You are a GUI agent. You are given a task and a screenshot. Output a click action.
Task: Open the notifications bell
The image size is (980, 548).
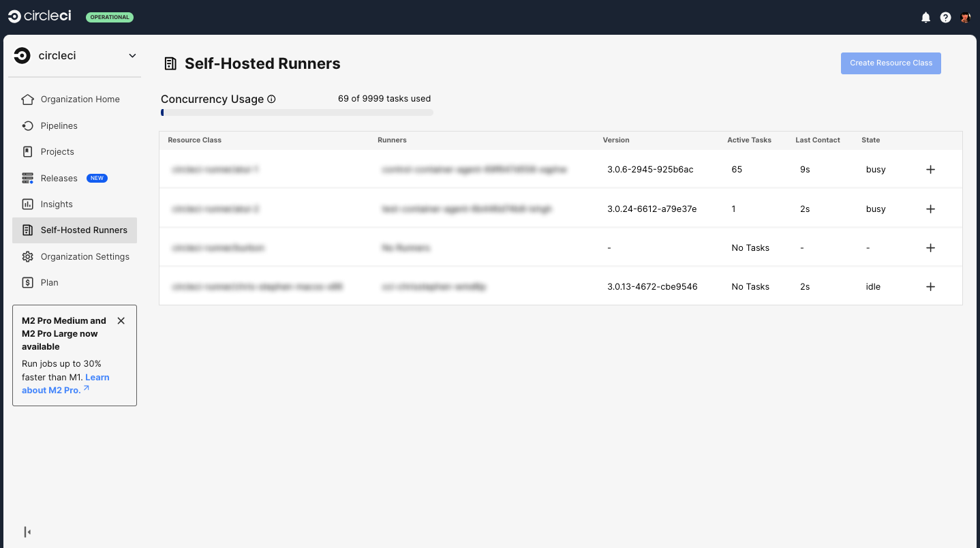(x=925, y=18)
